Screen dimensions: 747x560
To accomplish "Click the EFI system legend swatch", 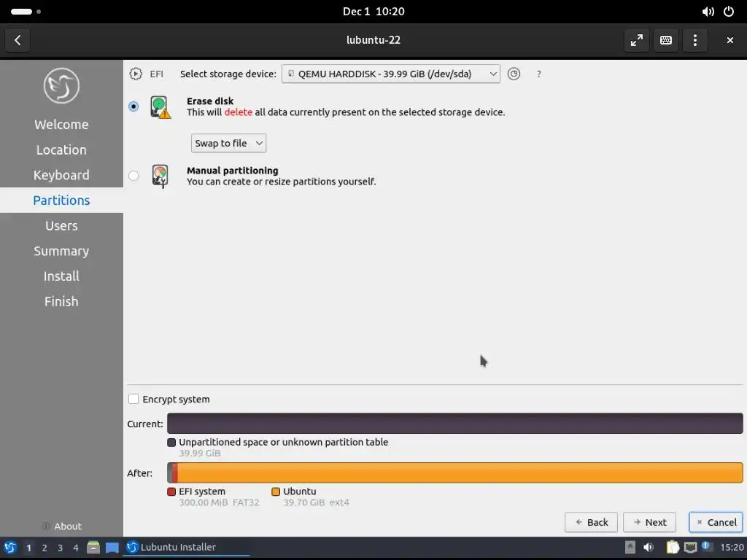I will (x=171, y=491).
